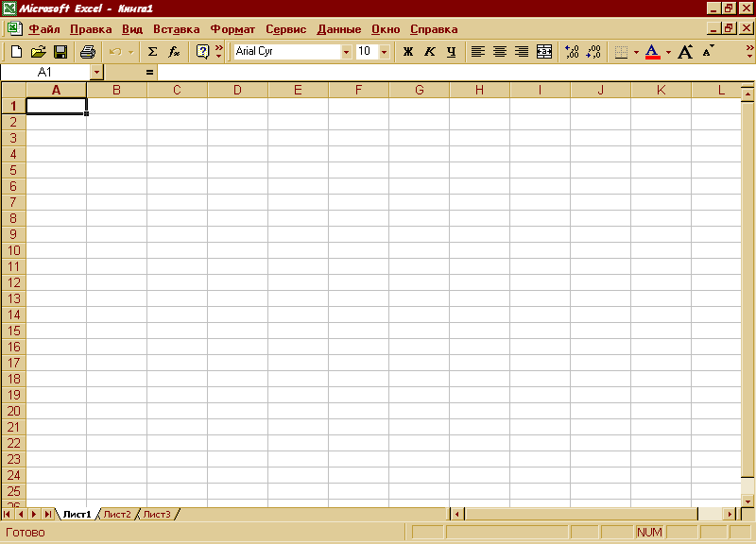756x544 pixels.
Task: Click next sheet tab scroll arrow
Action: 34,514
